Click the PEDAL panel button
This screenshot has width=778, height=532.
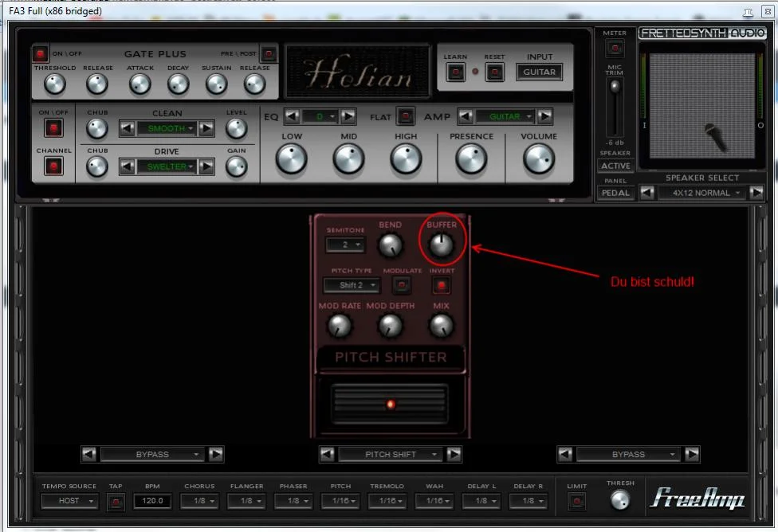[615, 193]
